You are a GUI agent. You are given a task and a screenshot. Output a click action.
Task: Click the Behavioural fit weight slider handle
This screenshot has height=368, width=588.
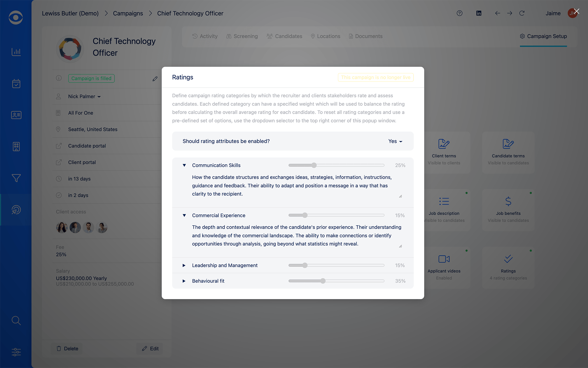323,281
